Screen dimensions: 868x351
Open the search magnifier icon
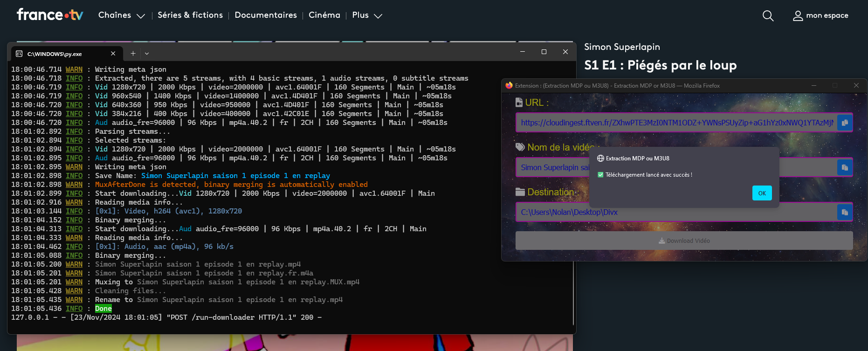(768, 16)
